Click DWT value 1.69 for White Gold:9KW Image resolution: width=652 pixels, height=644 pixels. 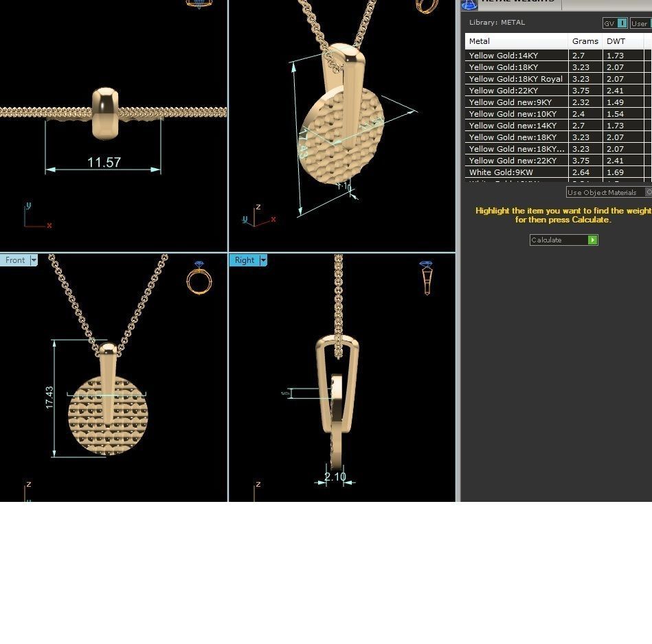coord(615,172)
